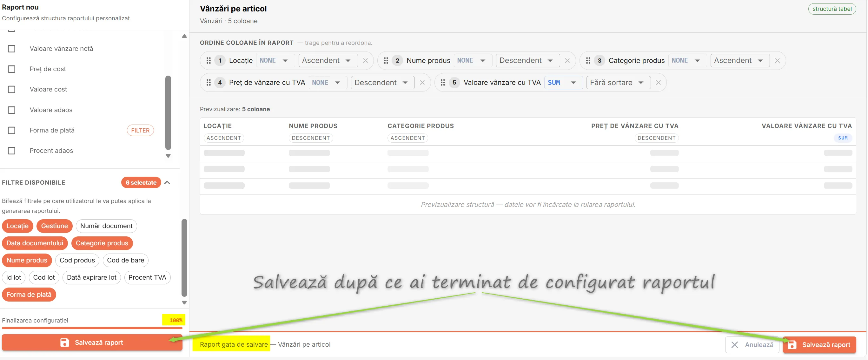Remove the Nume produs column chip
The height and width of the screenshot is (360, 868).
(x=567, y=61)
